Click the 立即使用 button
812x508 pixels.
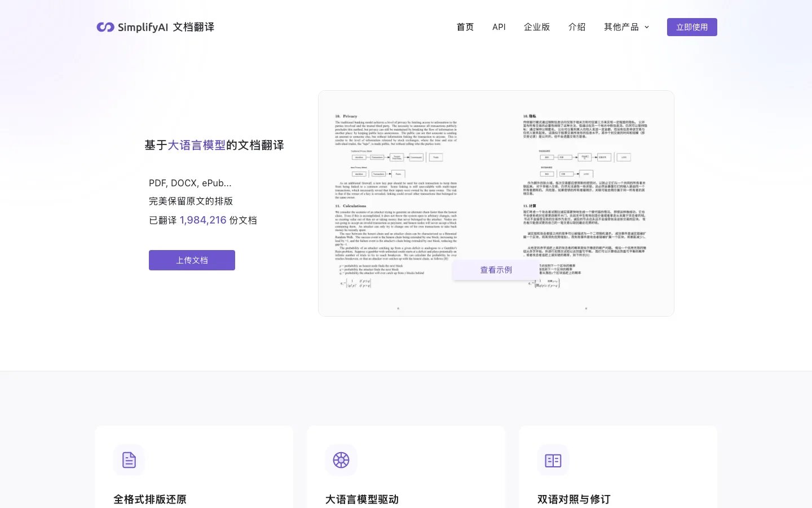[692, 27]
